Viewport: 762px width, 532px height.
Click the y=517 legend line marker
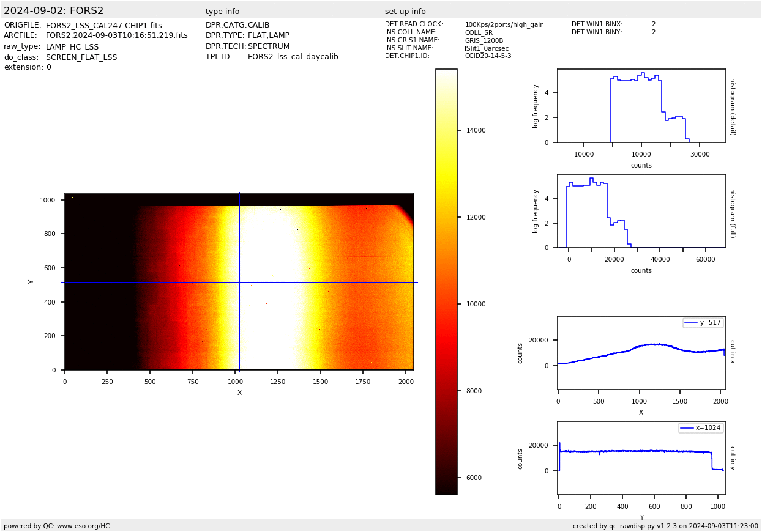(691, 323)
